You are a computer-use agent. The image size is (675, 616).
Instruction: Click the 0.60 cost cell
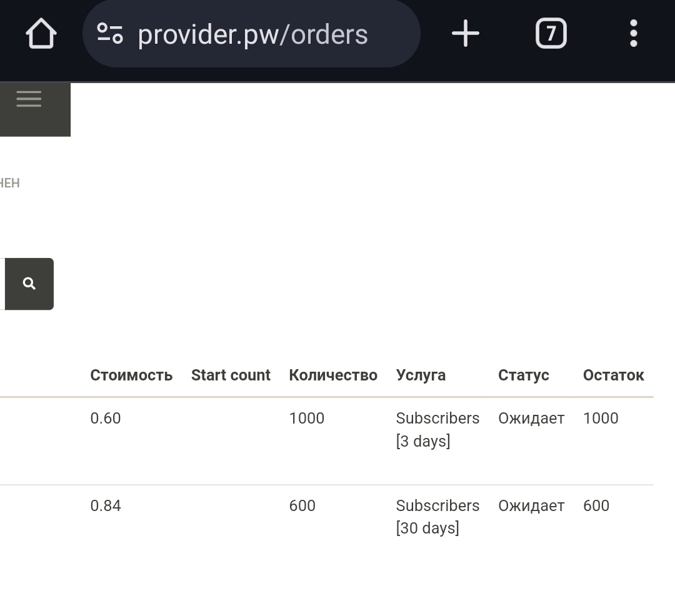point(106,418)
